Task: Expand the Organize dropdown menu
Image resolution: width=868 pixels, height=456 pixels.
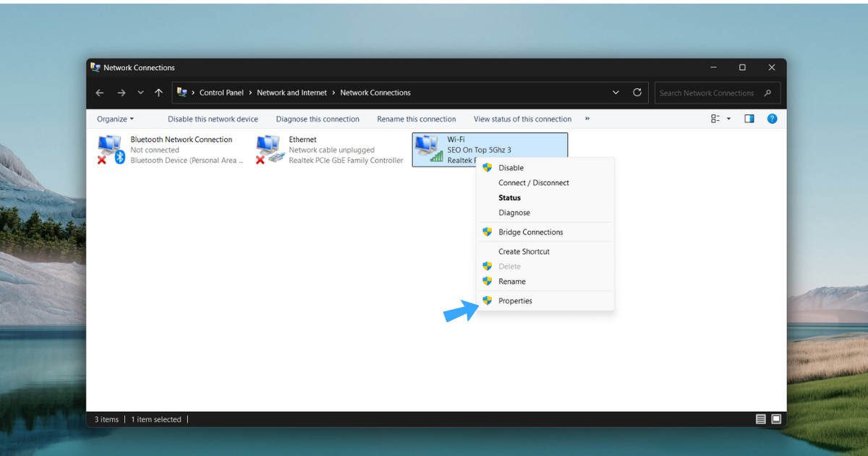Action: tap(115, 119)
